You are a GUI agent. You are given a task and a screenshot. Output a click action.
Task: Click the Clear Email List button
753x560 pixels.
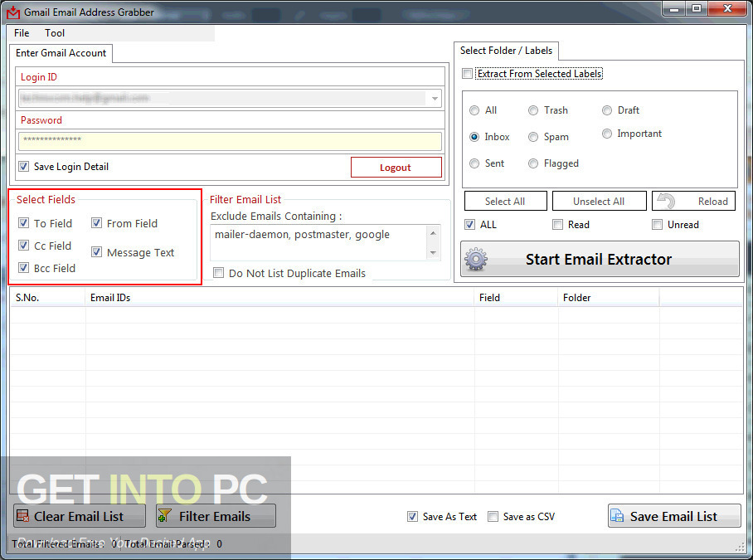coord(80,516)
